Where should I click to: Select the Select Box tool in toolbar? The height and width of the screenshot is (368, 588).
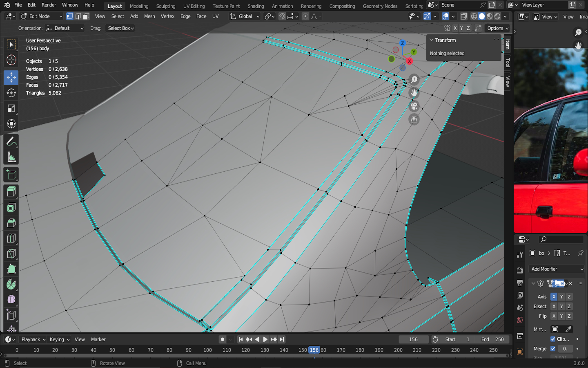coord(11,44)
